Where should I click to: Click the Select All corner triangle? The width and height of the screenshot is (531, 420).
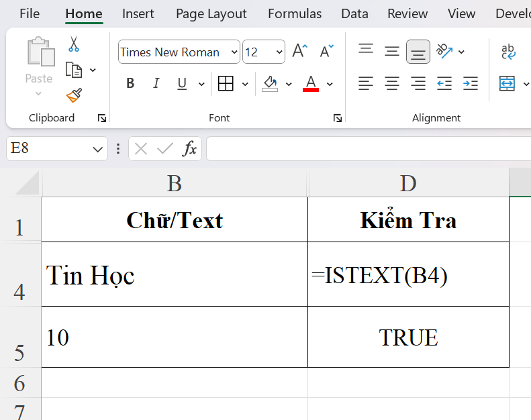[x=28, y=183]
